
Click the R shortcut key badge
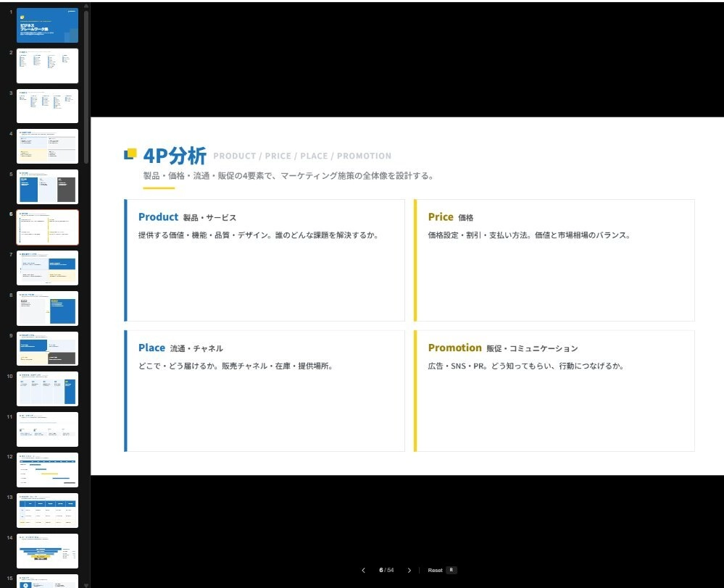[x=452, y=570]
